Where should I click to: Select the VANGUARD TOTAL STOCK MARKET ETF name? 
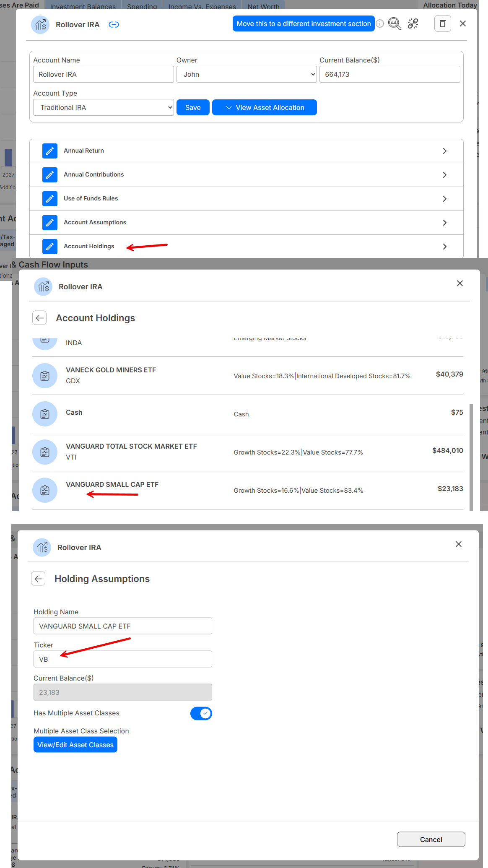click(131, 446)
